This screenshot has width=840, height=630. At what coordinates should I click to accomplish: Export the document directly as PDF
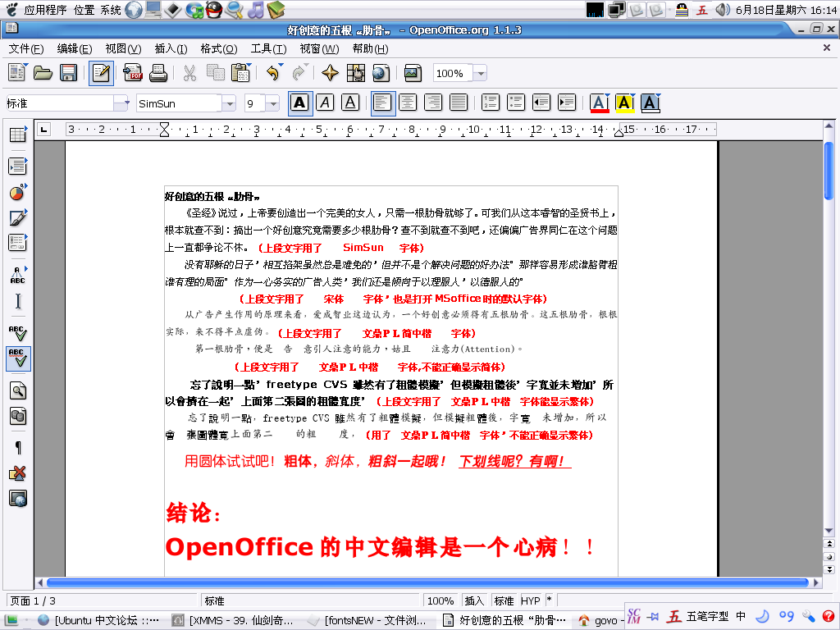[132, 73]
